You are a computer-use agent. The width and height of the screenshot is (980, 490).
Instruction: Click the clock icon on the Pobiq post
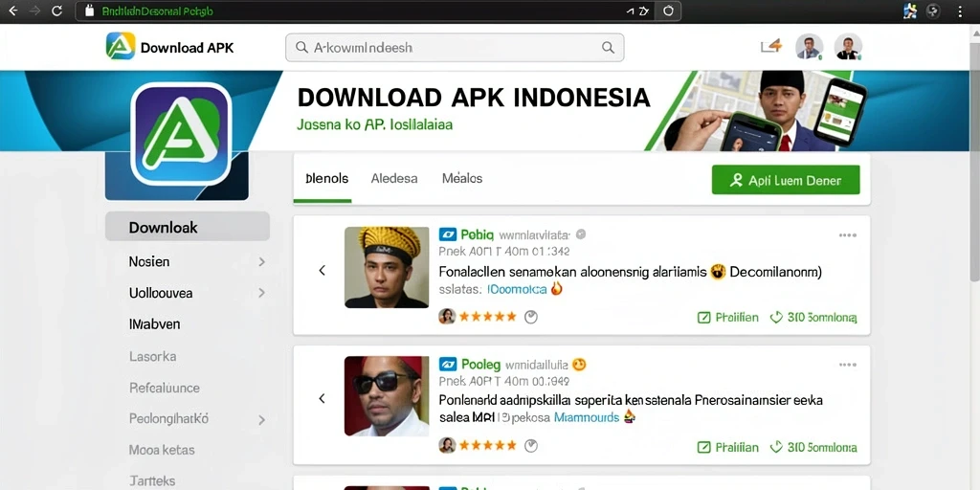point(530,317)
